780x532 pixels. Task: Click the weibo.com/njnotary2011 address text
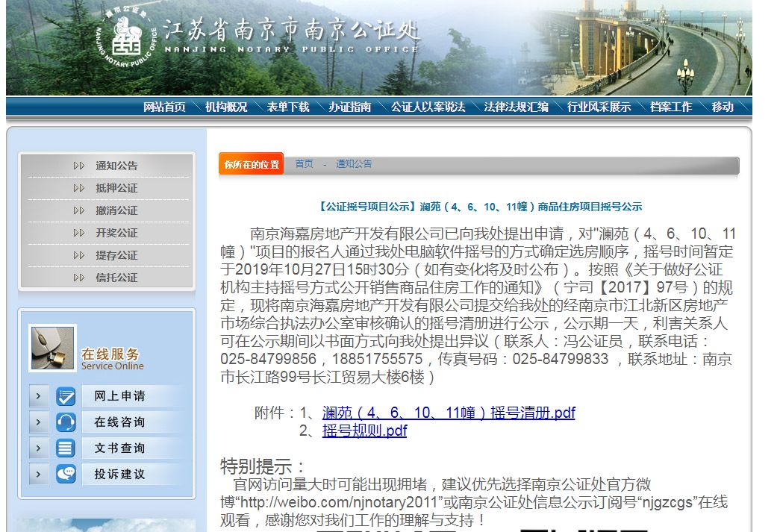pos(338,502)
